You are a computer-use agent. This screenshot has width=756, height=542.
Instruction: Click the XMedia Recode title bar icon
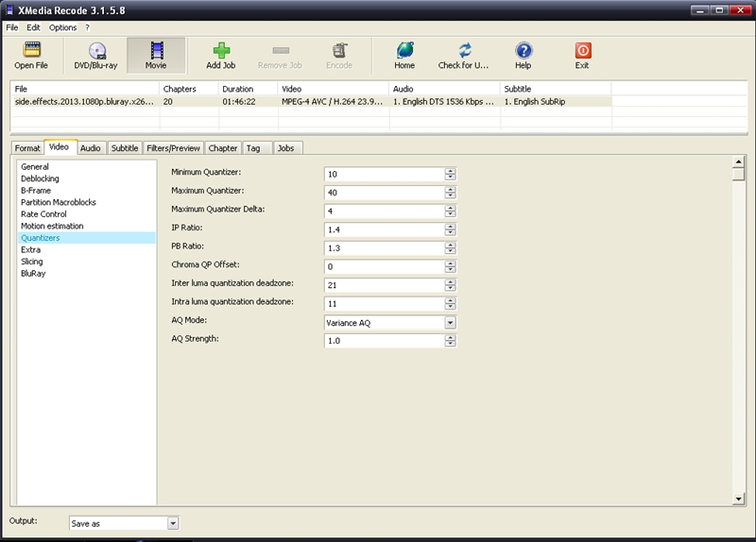pyautogui.click(x=9, y=10)
